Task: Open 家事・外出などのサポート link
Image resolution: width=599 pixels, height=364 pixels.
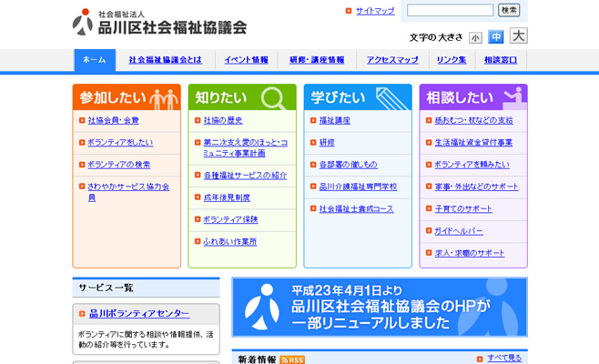Action: [477, 187]
